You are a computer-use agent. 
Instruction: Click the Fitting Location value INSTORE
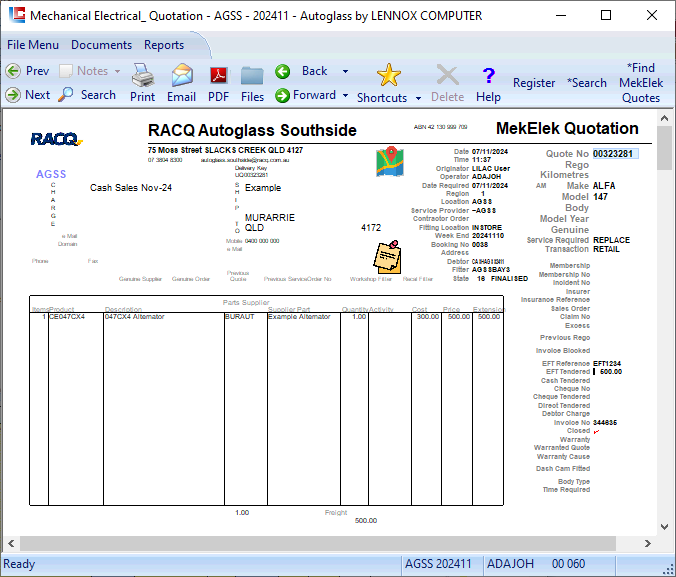pyautogui.click(x=487, y=228)
